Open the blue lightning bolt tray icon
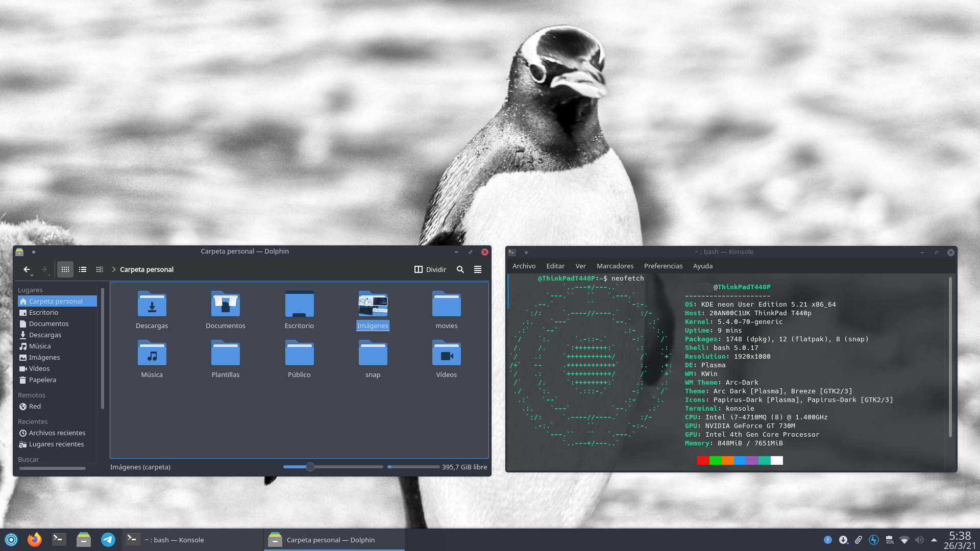Image resolution: width=980 pixels, height=551 pixels. click(874, 540)
